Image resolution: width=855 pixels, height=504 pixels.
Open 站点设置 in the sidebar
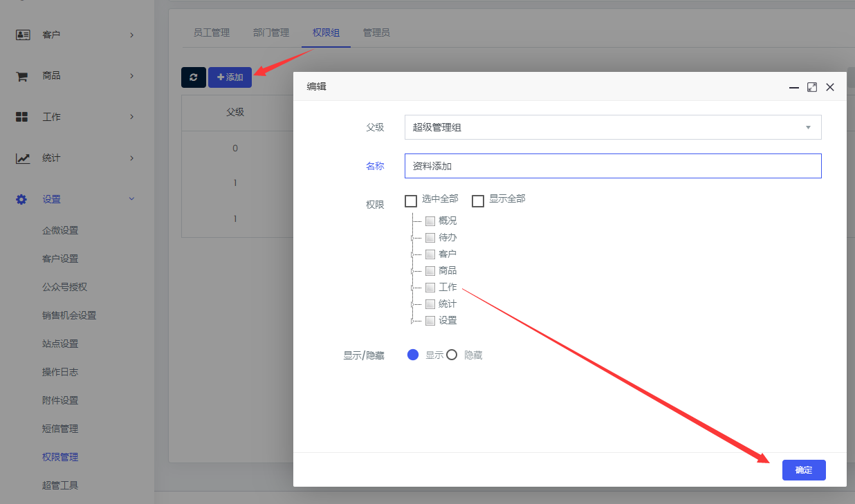[x=60, y=344]
